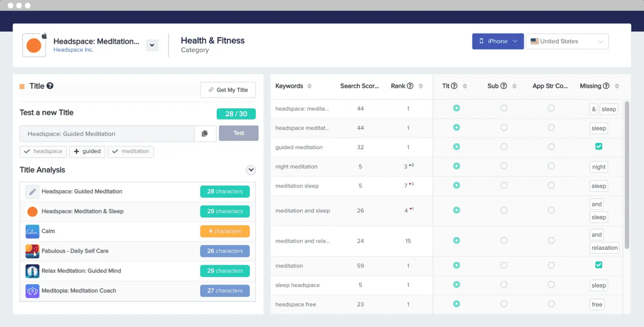Click the keywords table vertical scrollbar

[627, 174]
